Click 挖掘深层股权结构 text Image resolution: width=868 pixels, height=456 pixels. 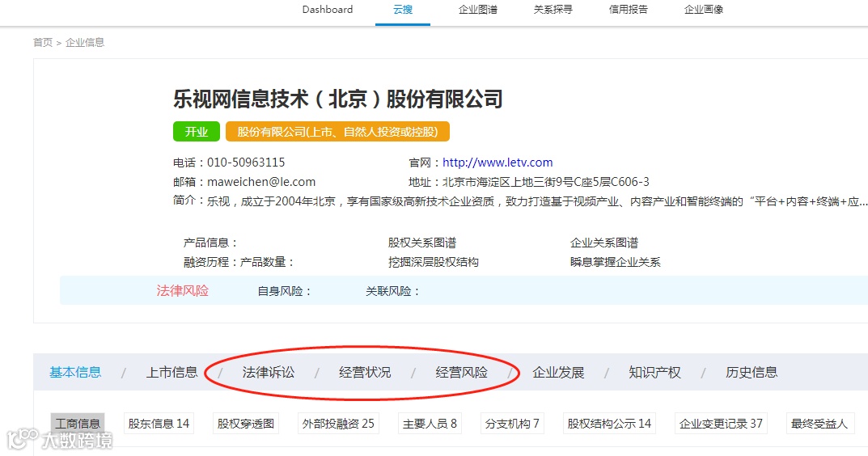coord(434,262)
